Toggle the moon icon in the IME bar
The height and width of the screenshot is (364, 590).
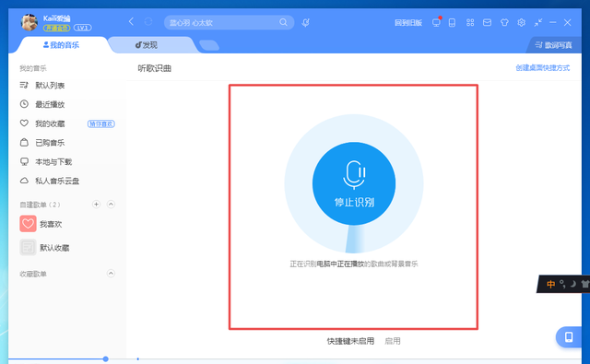(572, 284)
